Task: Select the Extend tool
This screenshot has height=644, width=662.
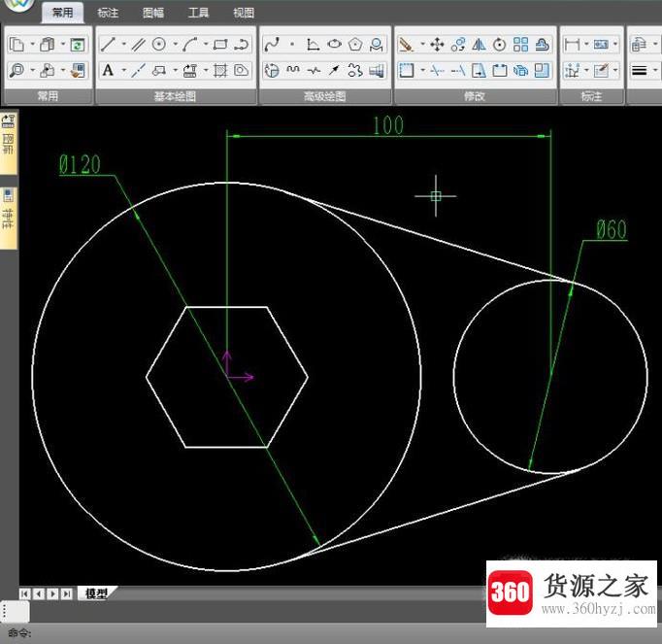Action: 458,70
